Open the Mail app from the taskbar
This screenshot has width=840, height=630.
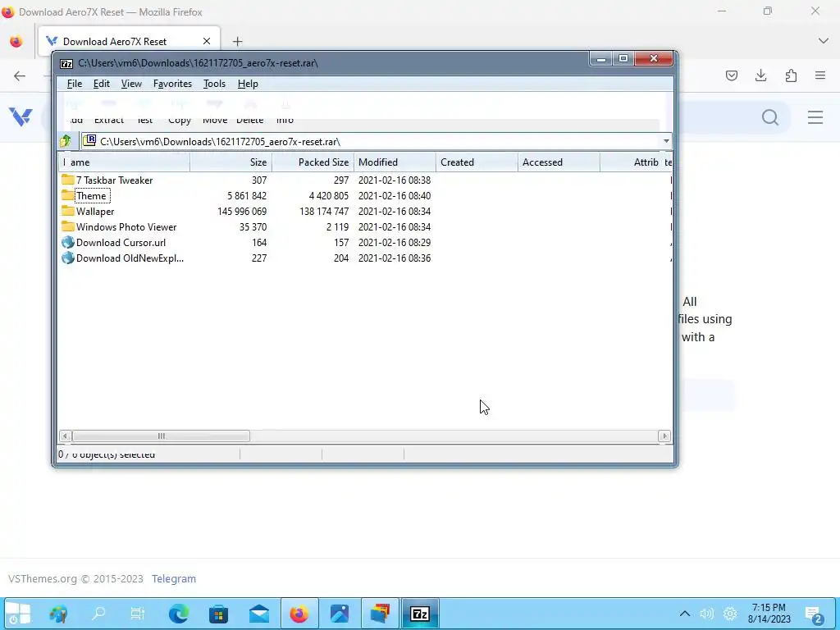point(258,614)
